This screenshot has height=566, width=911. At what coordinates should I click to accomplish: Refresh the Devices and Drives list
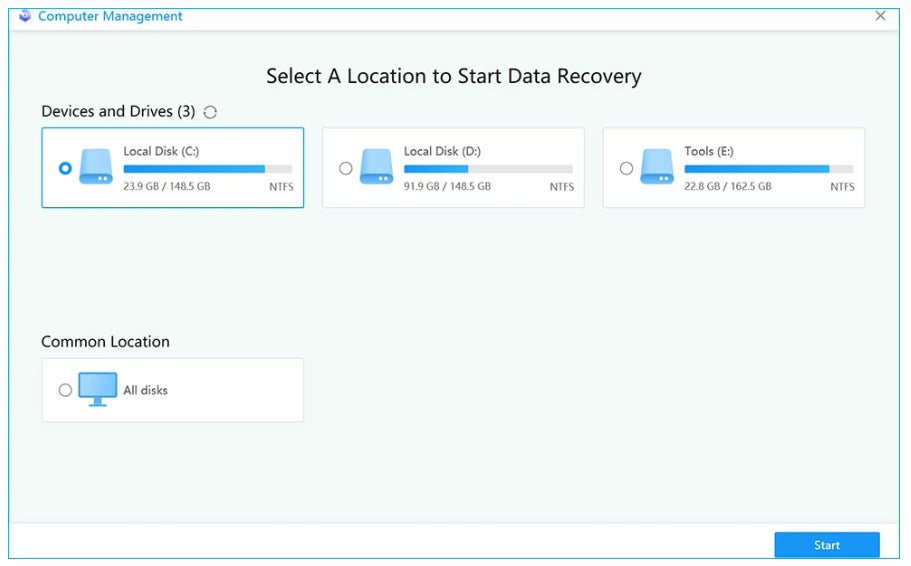(210, 112)
